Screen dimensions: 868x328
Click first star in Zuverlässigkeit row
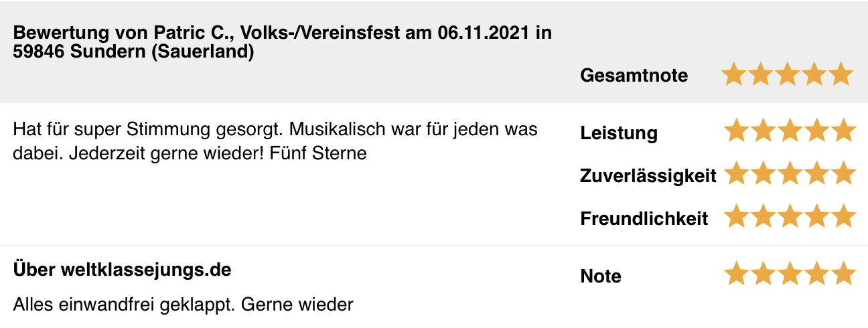pos(737,174)
